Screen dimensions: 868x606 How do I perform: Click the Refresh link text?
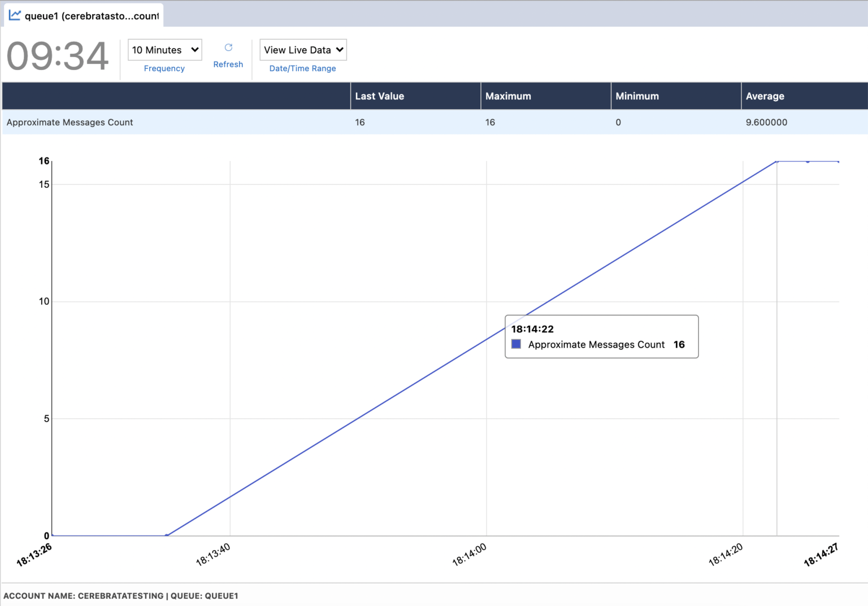click(x=228, y=64)
